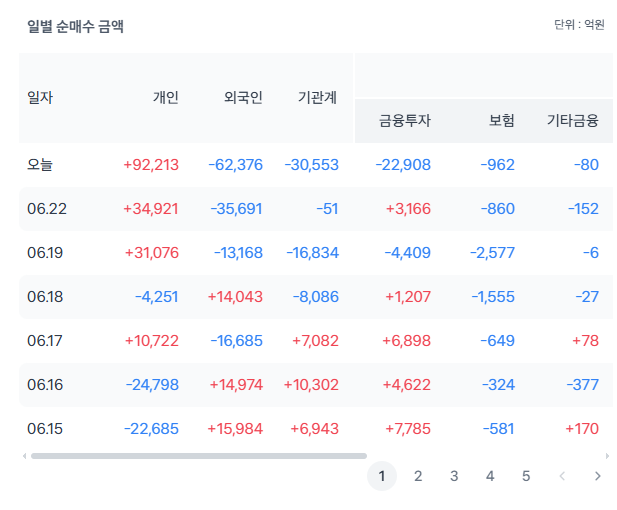The image size is (617, 510).
Task: Open page 3 of results
Action: click(x=454, y=476)
